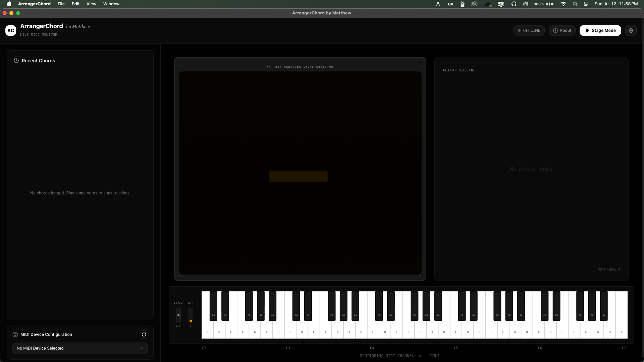Click the MOD wheel slider
The height and width of the screenshot is (362, 644).
pyautogui.click(x=191, y=315)
